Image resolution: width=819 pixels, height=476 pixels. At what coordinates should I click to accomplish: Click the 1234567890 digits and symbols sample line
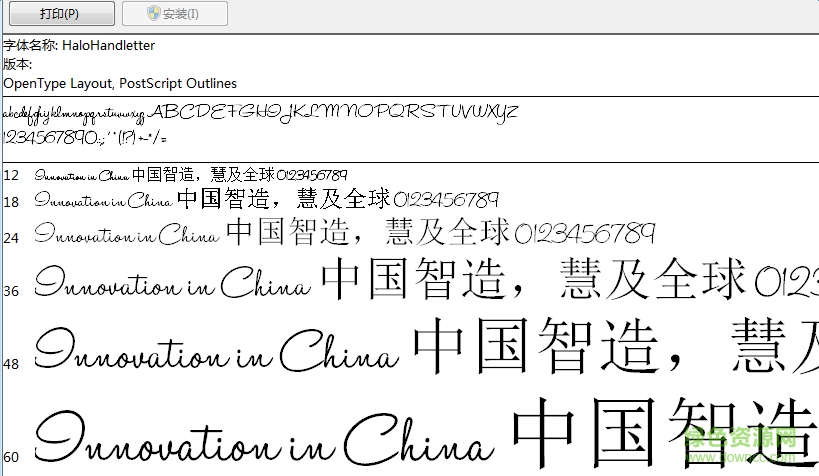(x=85, y=138)
